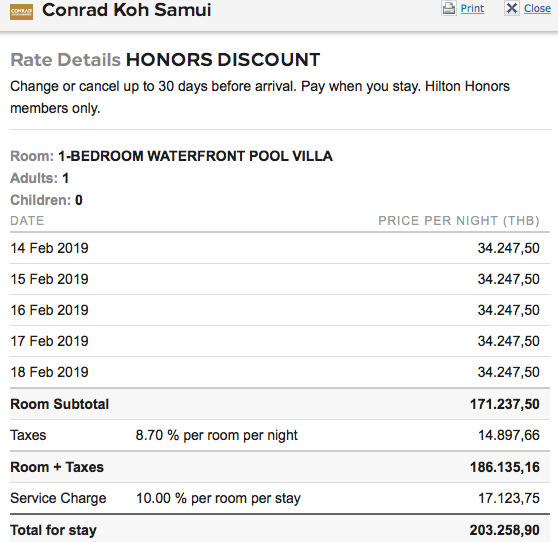Click the Room Subtotal amount 171.237,50
558x542 pixels.
coord(505,404)
